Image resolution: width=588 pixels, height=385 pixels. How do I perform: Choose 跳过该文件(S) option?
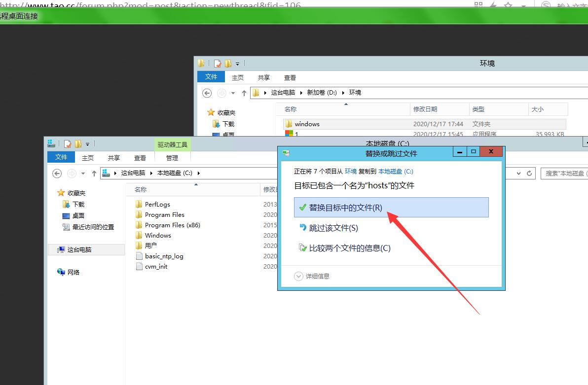333,228
